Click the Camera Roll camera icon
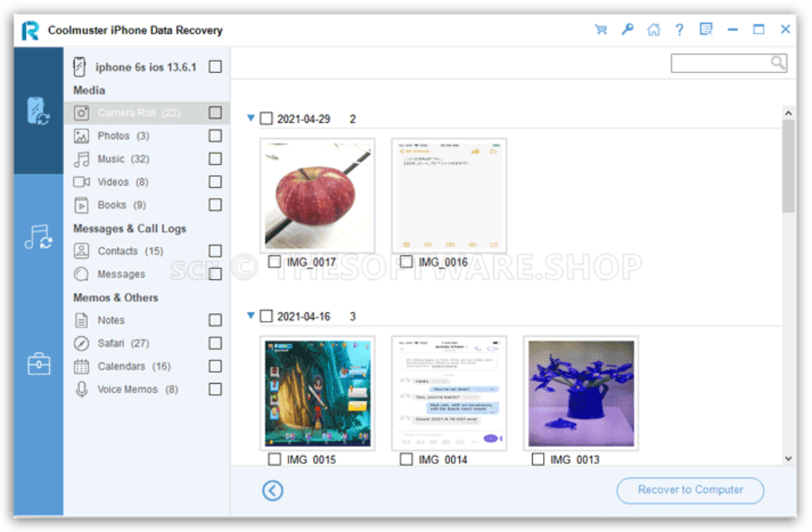Image resolution: width=812 pixels, height=532 pixels. [82, 113]
